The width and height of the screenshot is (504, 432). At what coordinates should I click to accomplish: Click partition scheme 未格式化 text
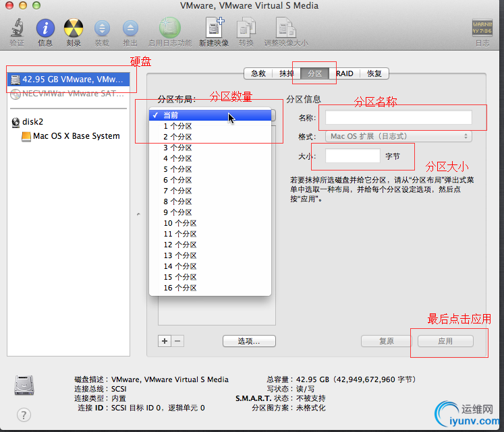click(311, 408)
